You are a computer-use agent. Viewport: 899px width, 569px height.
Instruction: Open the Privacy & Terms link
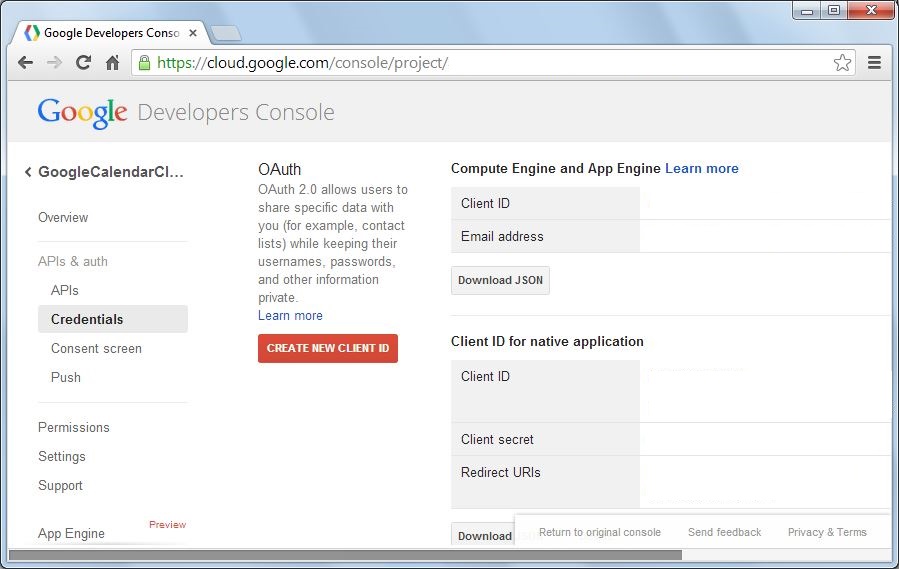[827, 532]
